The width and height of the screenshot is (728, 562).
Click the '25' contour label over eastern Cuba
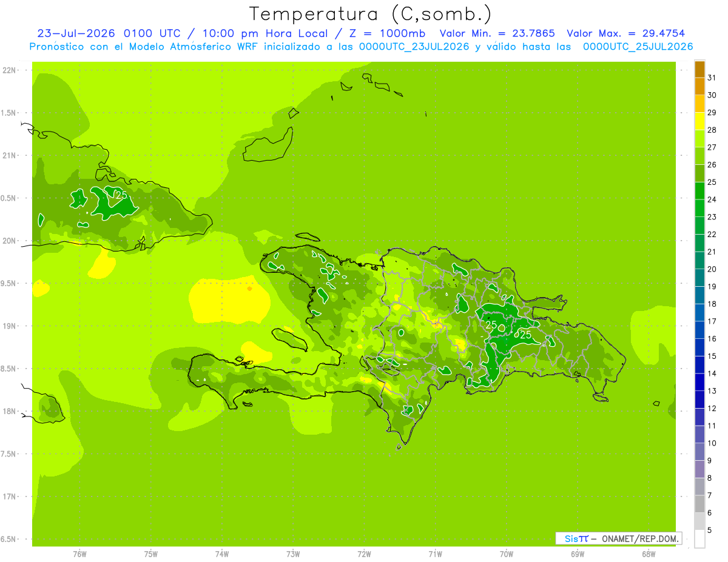pos(121,195)
